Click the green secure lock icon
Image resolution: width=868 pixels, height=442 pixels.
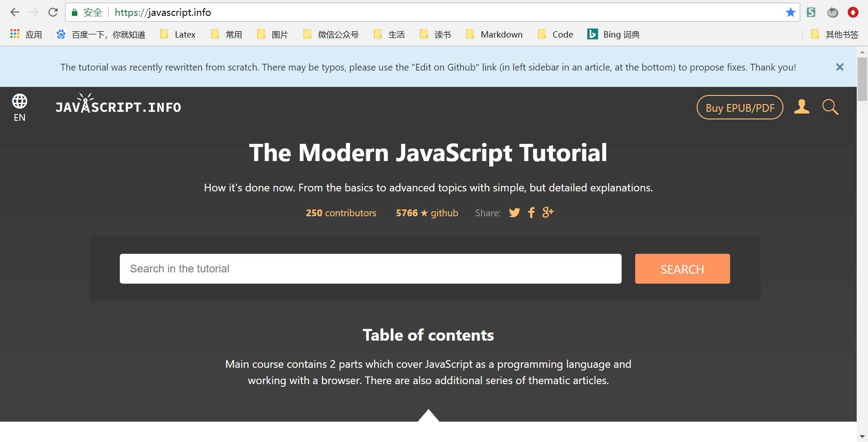point(75,12)
